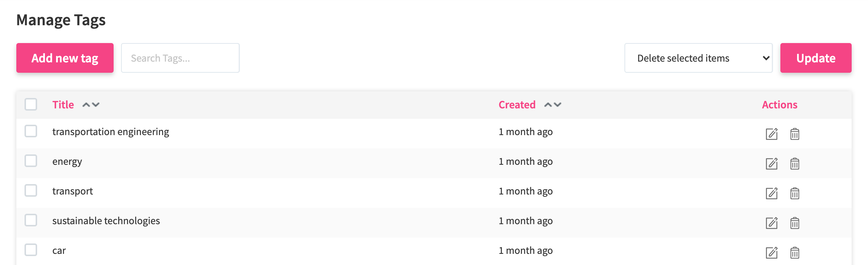The height and width of the screenshot is (265, 868).
Task: Check the transportation engineering checkbox
Action: [x=31, y=131]
